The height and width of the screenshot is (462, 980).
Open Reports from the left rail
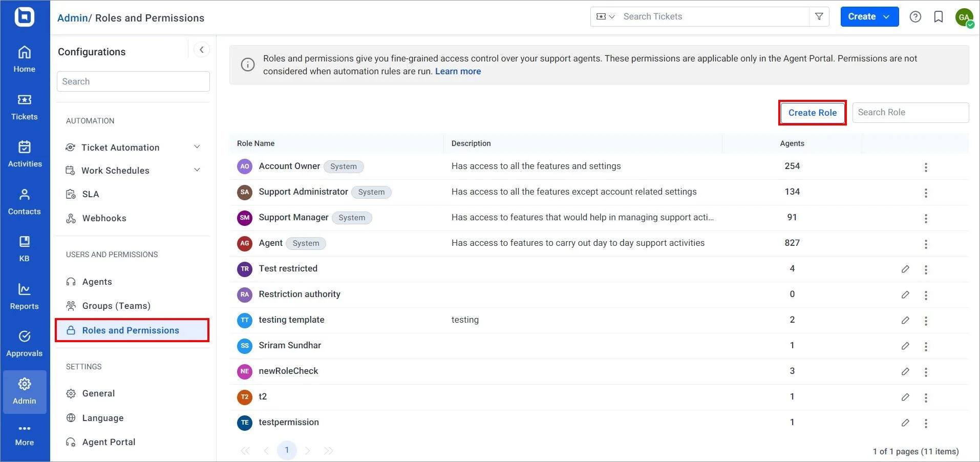click(x=25, y=297)
